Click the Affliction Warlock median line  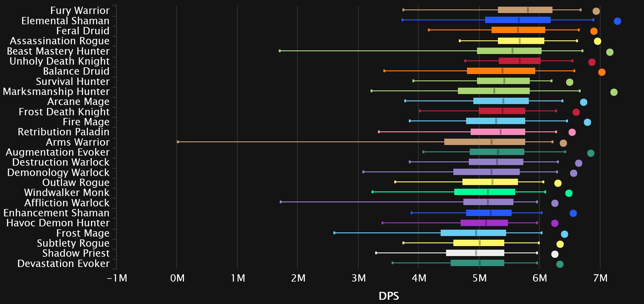click(x=488, y=202)
